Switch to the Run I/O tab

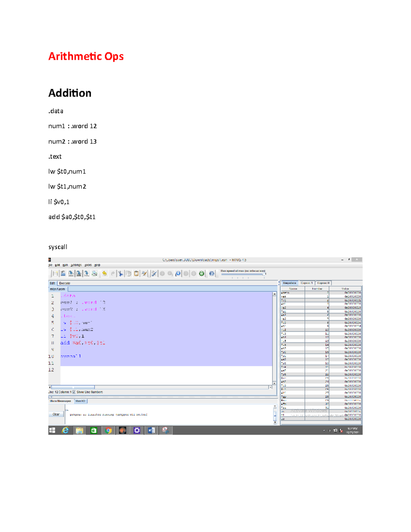[x=80, y=401]
